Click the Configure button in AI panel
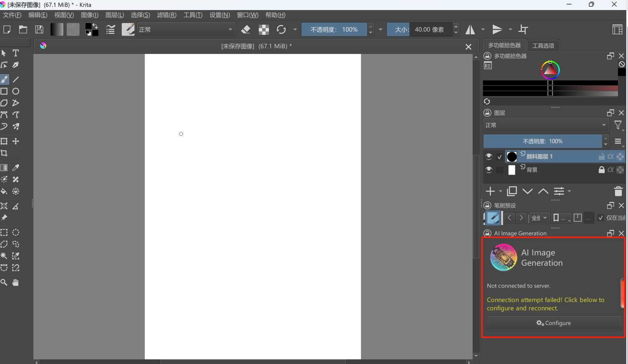 click(554, 323)
